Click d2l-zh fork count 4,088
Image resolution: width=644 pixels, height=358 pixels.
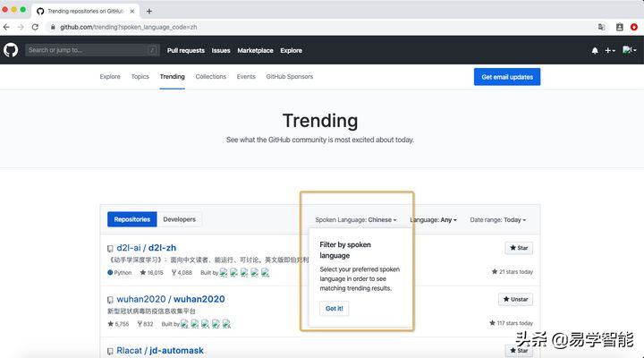(182, 272)
